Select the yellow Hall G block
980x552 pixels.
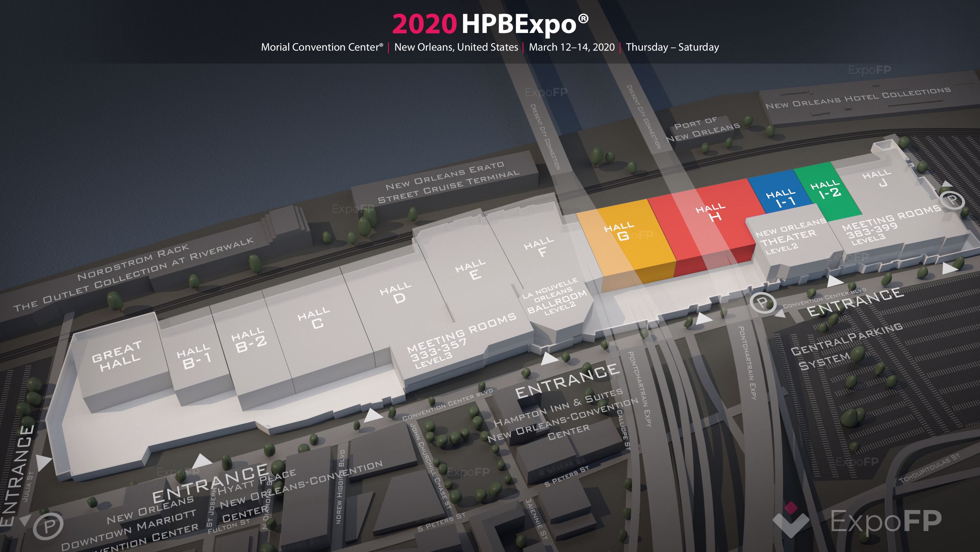[x=626, y=245]
